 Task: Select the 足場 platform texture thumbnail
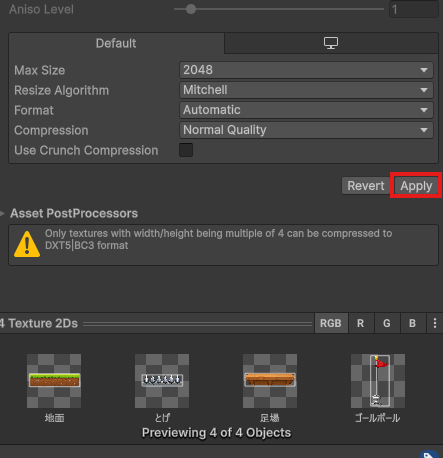(270, 381)
